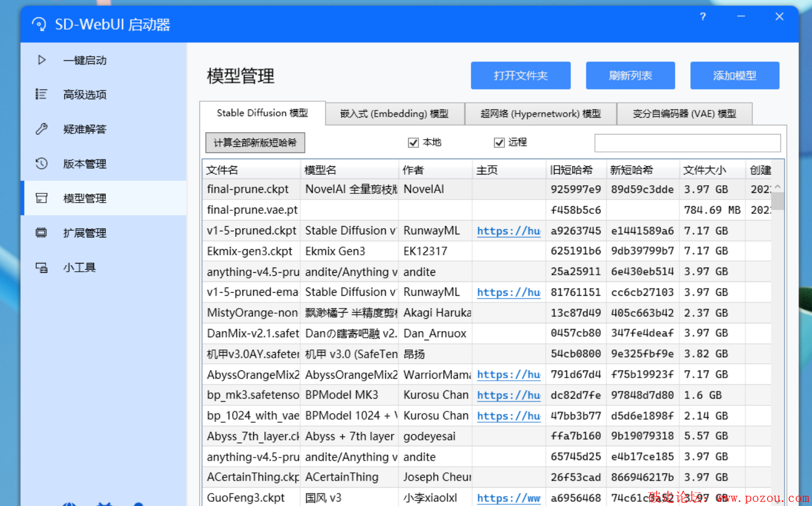Click the list icon beside 高级选项
This screenshot has height=506, width=812.
41,94
